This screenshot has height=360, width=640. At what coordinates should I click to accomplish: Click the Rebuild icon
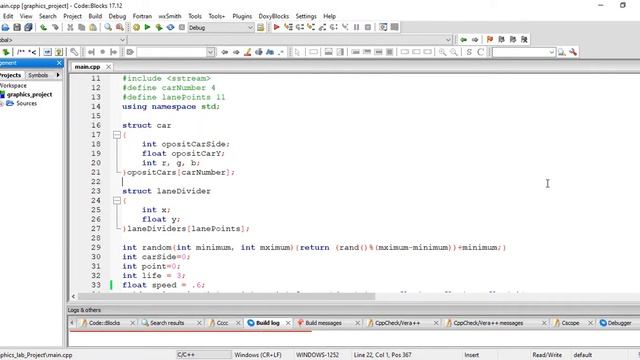(x=170, y=27)
